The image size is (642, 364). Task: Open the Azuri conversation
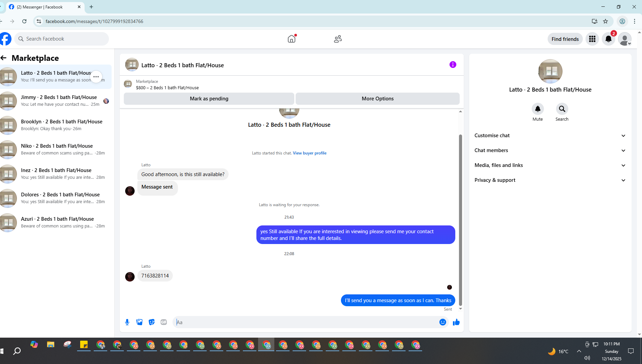pyautogui.click(x=56, y=222)
